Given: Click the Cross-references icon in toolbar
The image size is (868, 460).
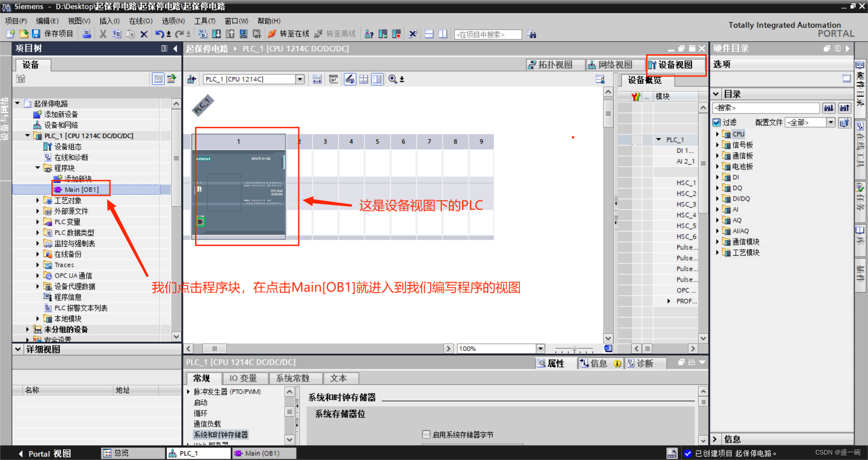Looking at the screenshot, I should pyautogui.click(x=412, y=34).
